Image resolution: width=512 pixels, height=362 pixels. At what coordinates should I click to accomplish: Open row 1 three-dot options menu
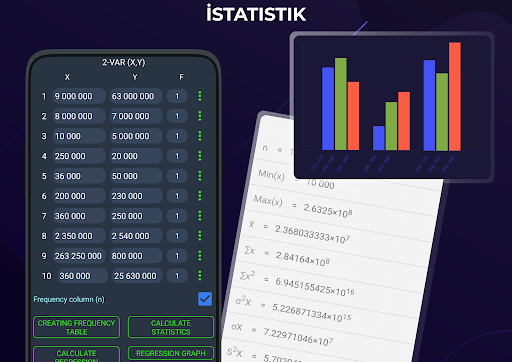tap(200, 96)
